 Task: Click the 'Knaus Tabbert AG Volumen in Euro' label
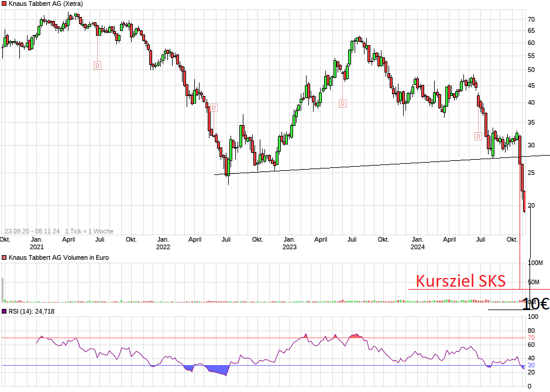[x=59, y=257]
